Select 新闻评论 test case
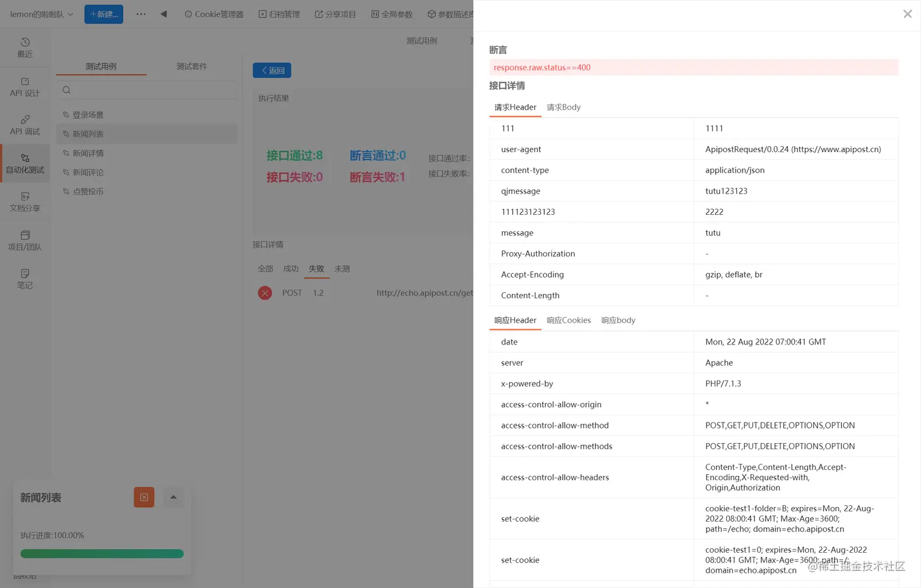Image resolution: width=921 pixels, height=588 pixels. point(147,172)
